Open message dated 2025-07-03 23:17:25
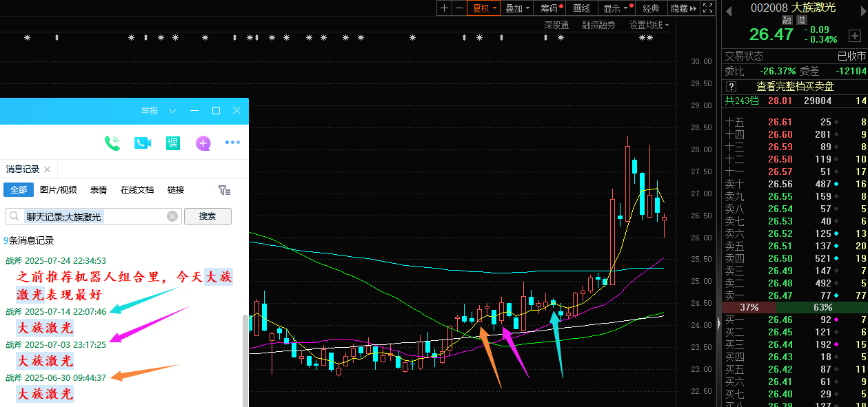 pos(56,344)
